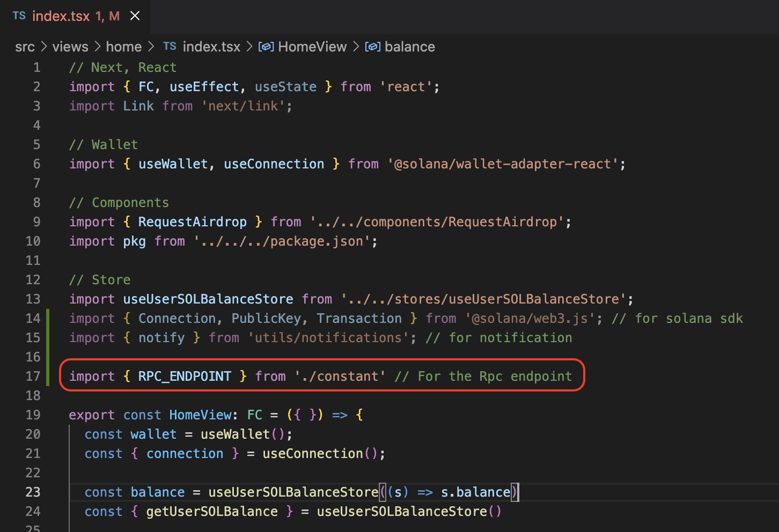Click the balance breadcrumb item

tap(410, 47)
